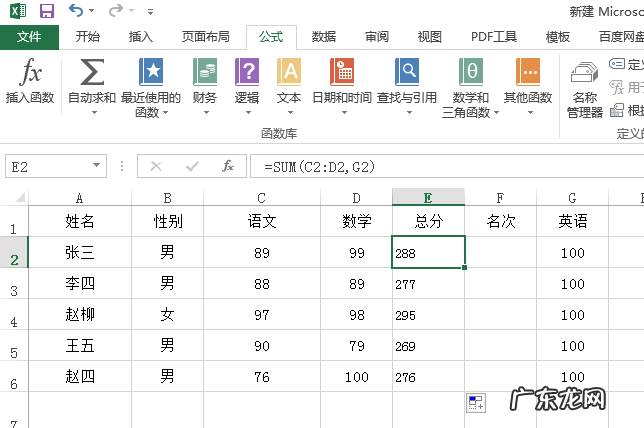
Task: Switch to the 数据 Data tab
Action: tap(324, 37)
